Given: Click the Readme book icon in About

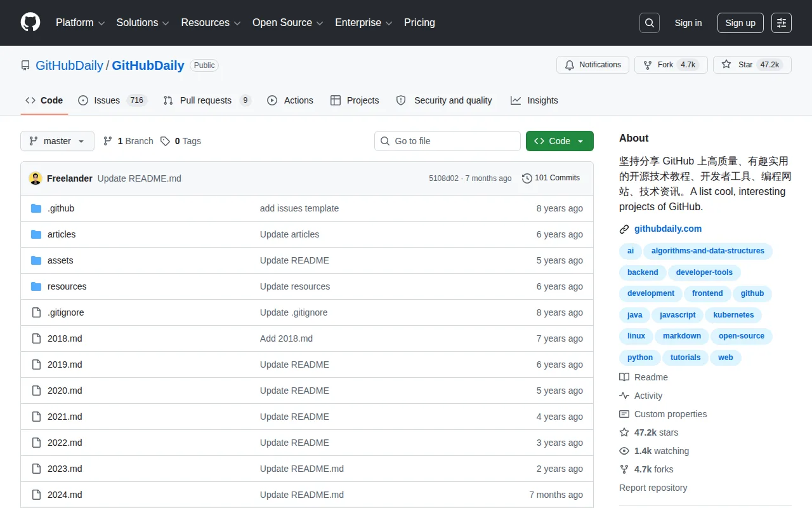Looking at the screenshot, I should coord(624,377).
